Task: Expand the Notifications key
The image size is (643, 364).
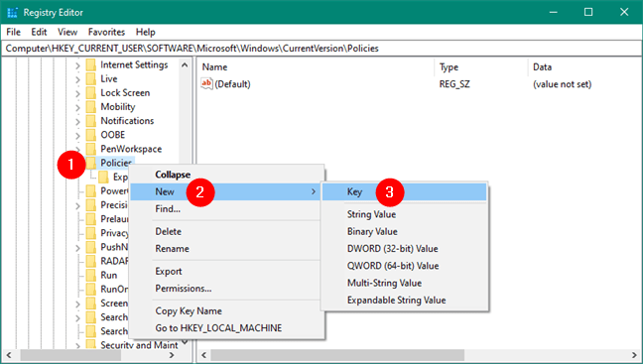Action: click(78, 121)
